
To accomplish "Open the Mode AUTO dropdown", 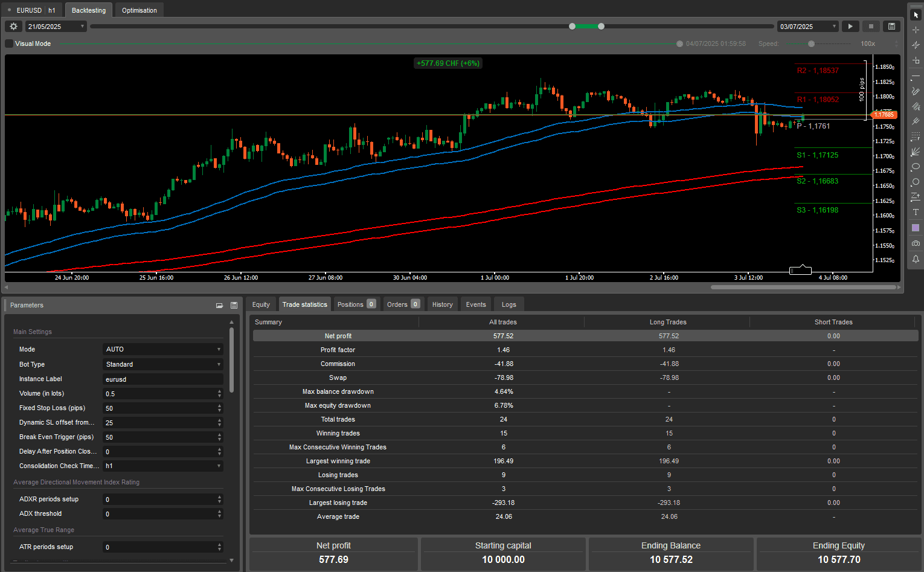I will click(x=163, y=349).
